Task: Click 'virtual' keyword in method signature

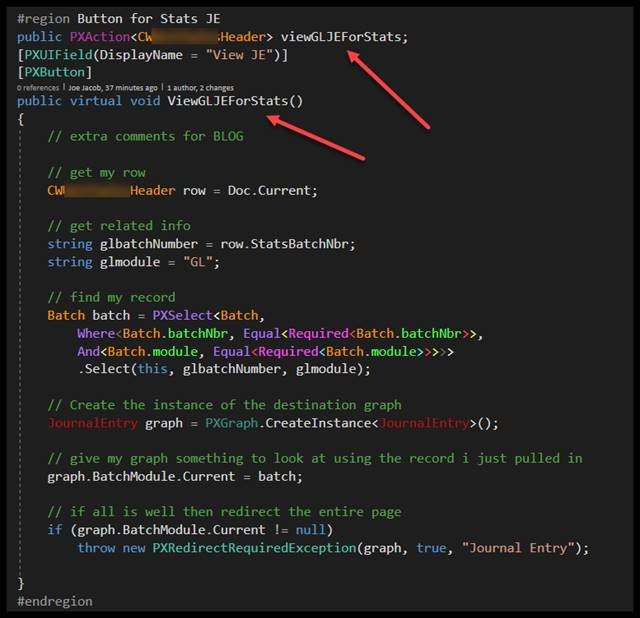Action: pos(96,101)
